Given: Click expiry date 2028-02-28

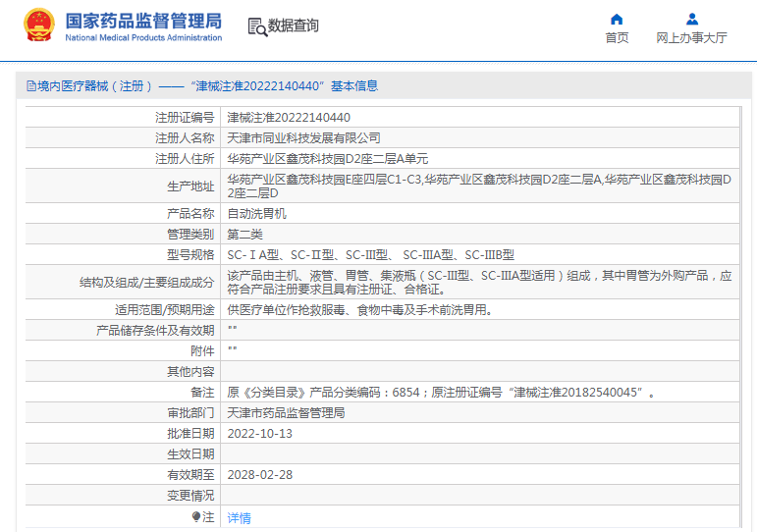Looking at the screenshot, I should point(260,475).
